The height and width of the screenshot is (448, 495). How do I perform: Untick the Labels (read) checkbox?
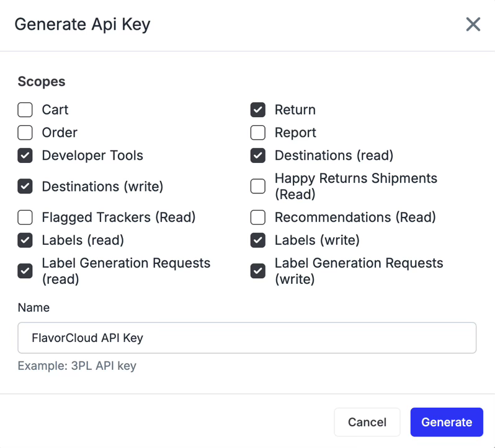pos(25,240)
